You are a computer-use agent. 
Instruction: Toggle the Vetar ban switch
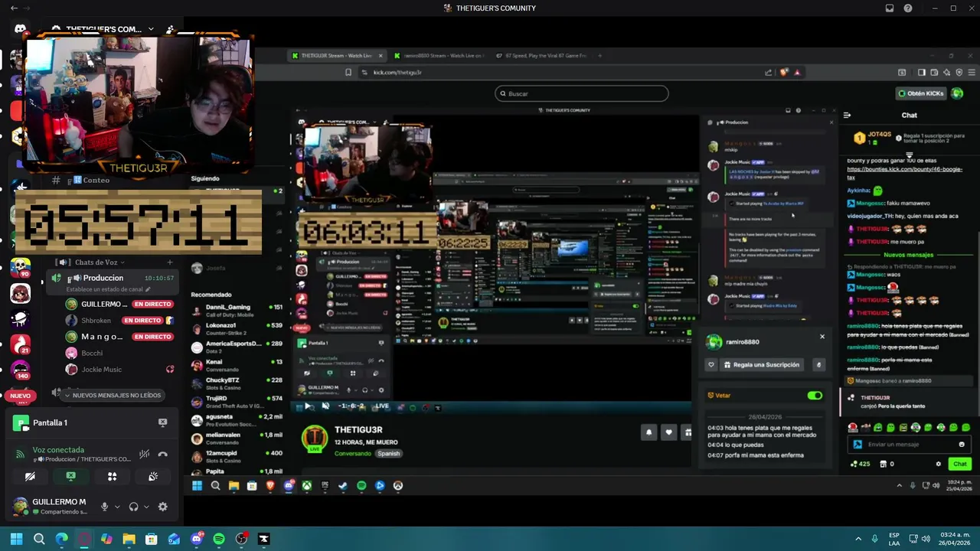tap(815, 396)
